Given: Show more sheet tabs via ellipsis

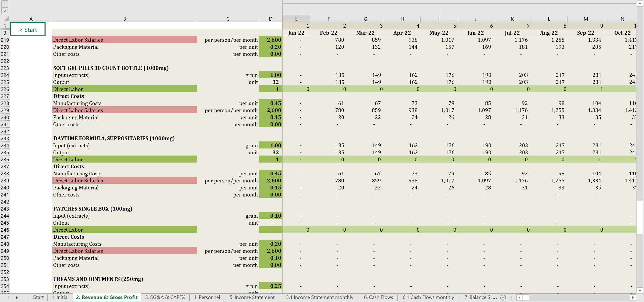Looking at the screenshot, I should (x=495, y=297).
